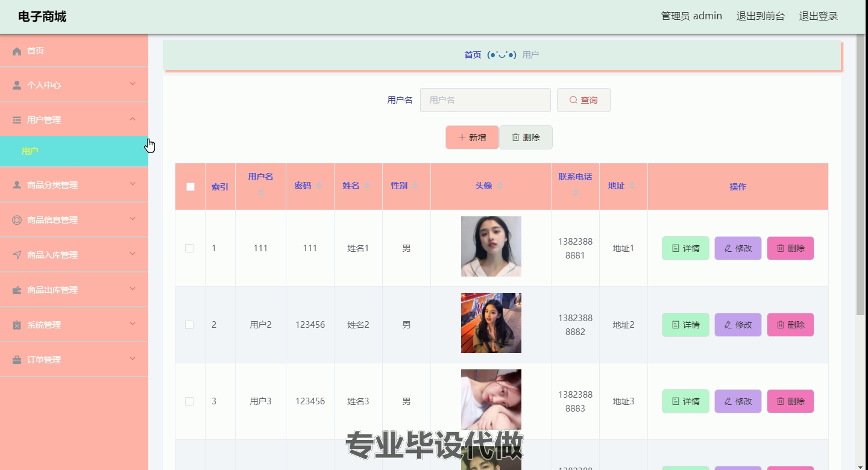Open 首页 in the sidebar
Screen dimensions: 868x470
click(74, 51)
